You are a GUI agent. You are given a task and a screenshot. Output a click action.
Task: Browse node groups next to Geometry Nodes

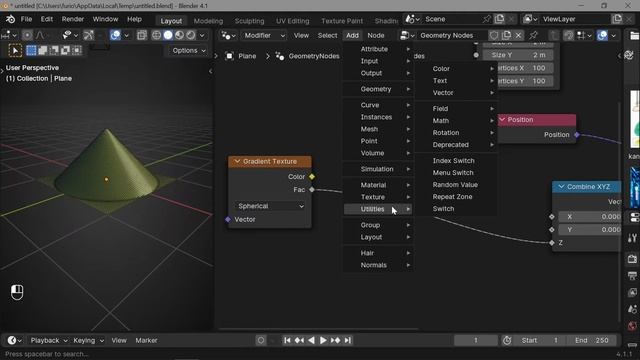(x=407, y=36)
